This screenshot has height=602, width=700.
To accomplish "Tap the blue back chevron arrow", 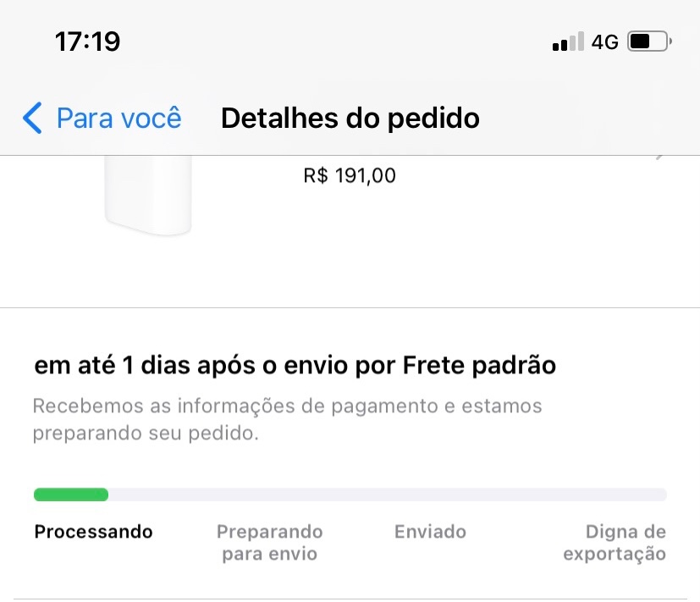I will pos(32,119).
